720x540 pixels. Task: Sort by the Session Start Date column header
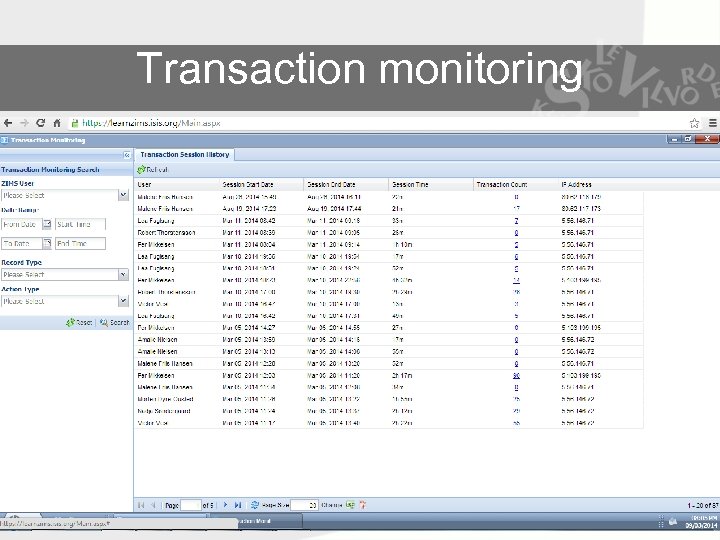[x=261, y=185]
